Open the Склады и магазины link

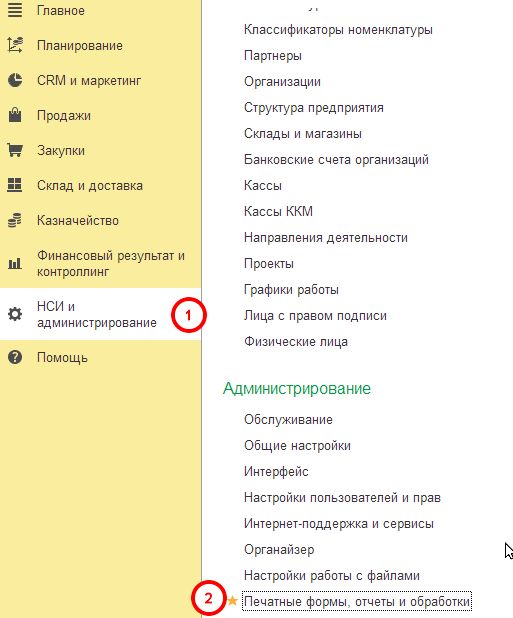pyautogui.click(x=303, y=134)
